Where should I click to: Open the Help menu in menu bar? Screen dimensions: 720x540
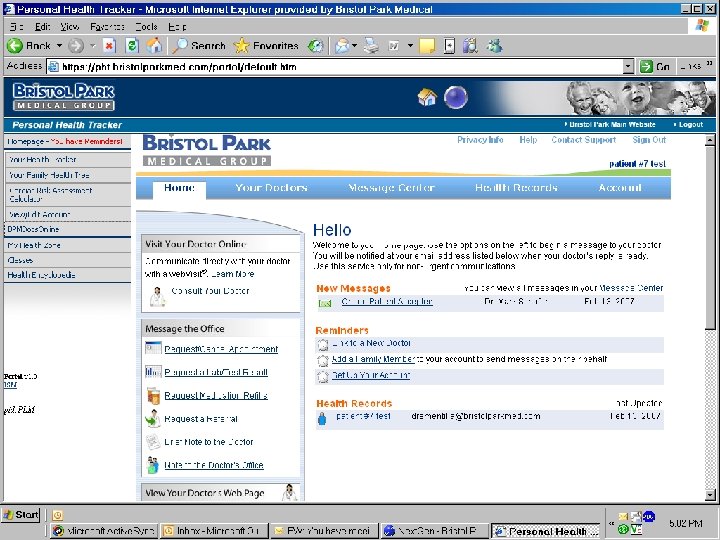click(177, 27)
